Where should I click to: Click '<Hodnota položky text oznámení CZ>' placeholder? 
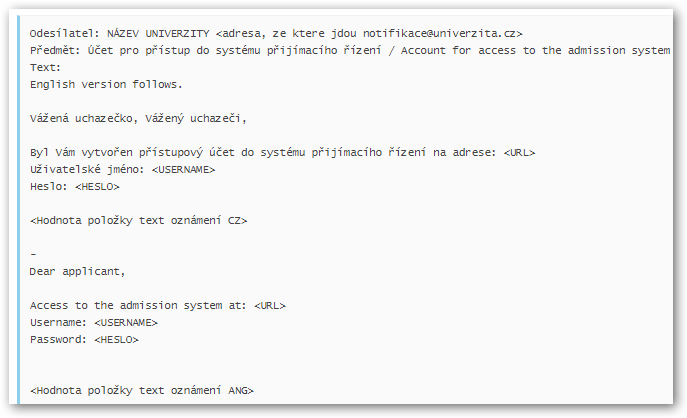point(138,220)
